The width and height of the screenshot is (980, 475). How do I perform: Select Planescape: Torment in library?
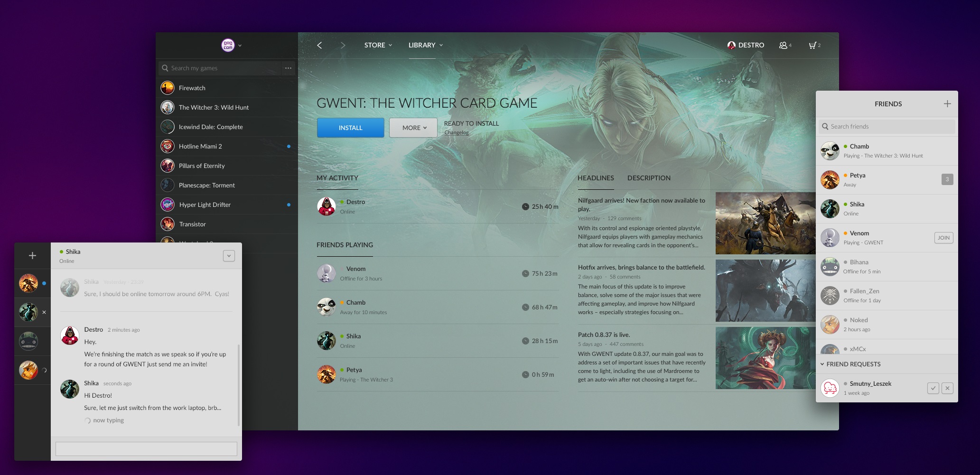tap(227, 185)
